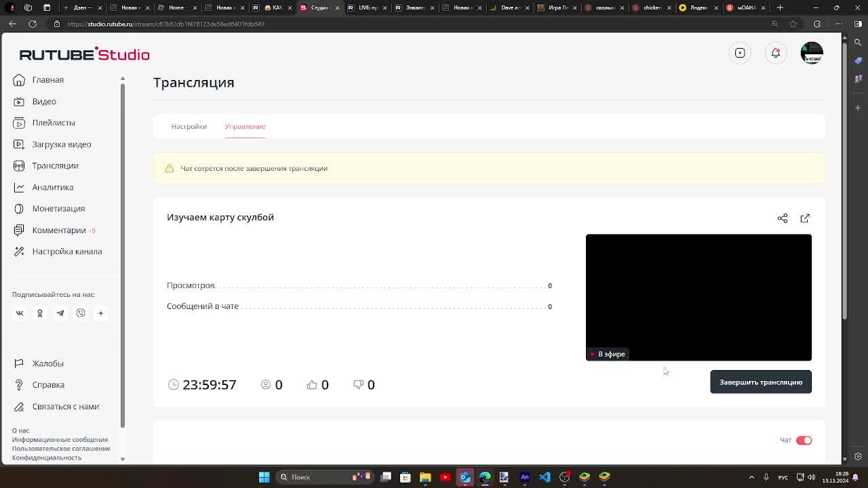Click the add video icon in header
Screen dimensions: 868x488
(741, 53)
